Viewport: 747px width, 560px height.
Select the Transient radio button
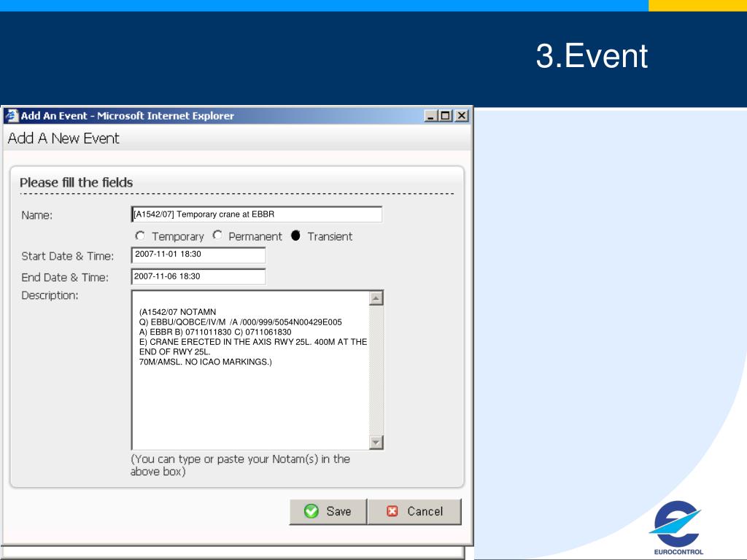tap(295, 236)
